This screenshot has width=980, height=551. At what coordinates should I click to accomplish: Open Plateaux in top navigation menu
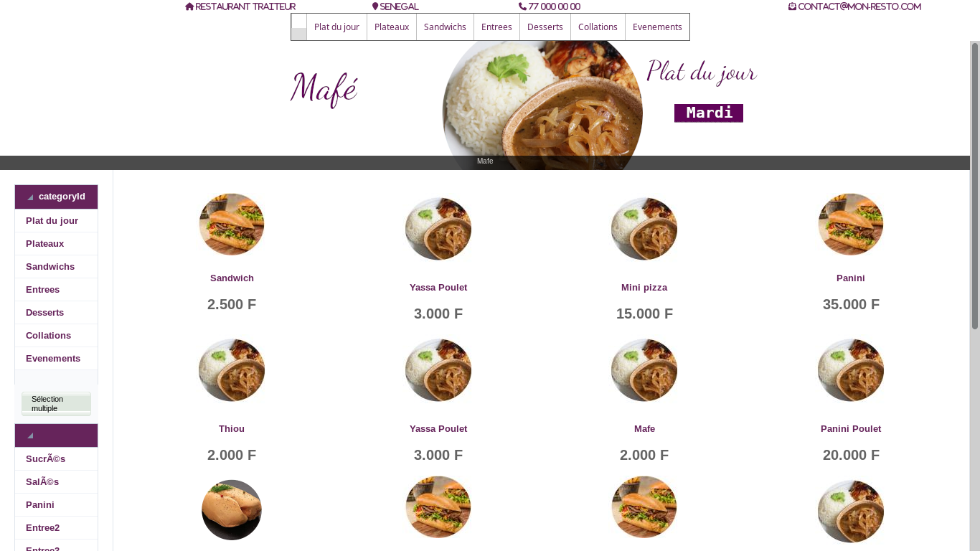click(392, 27)
